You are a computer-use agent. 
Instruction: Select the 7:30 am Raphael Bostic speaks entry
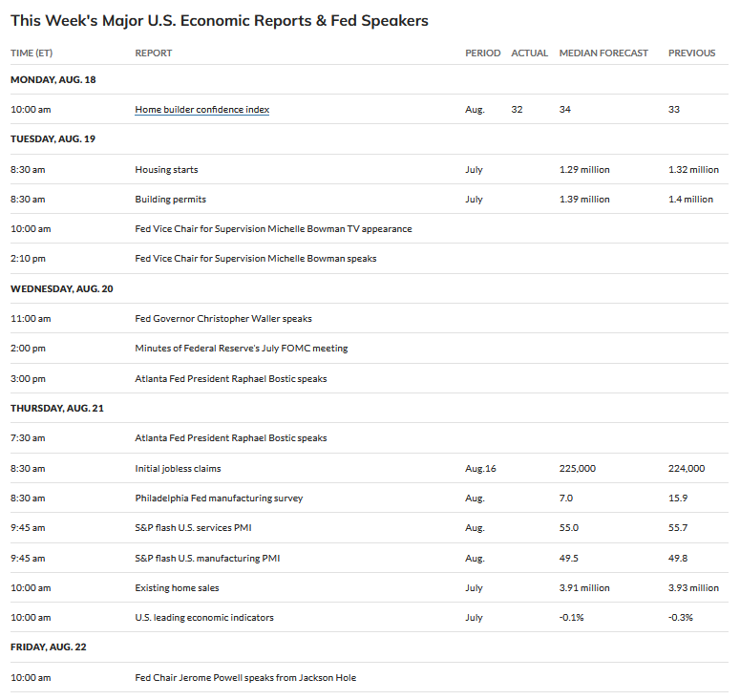(370, 438)
